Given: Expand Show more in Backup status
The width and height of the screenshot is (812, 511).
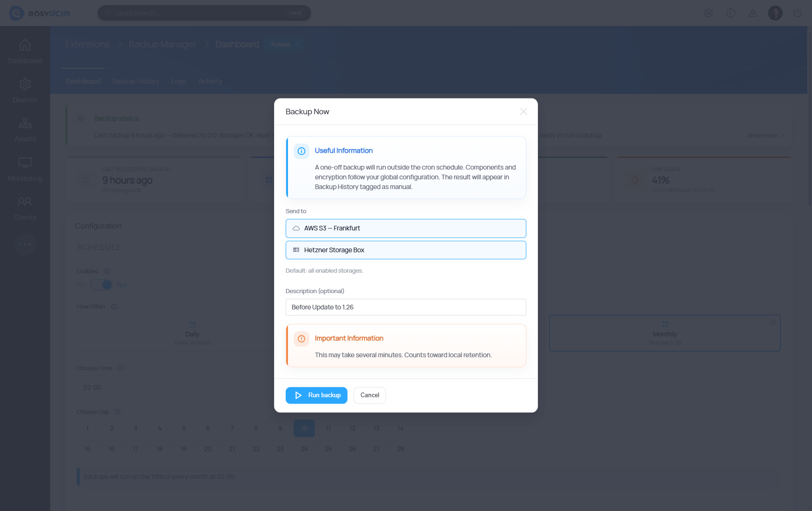Looking at the screenshot, I should click(x=765, y=136).
